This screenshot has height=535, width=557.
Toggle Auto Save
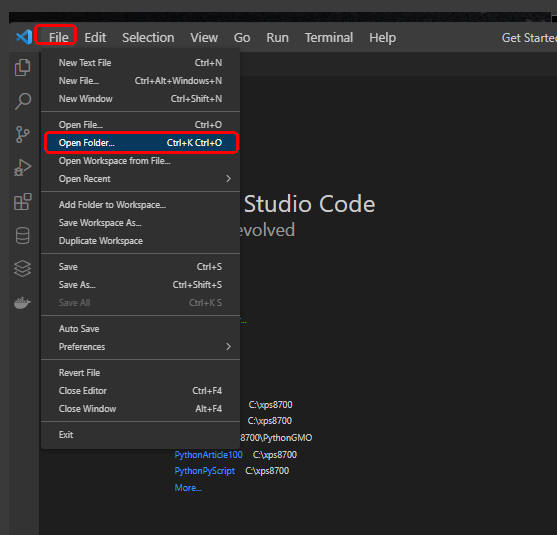tap(140, 329)
